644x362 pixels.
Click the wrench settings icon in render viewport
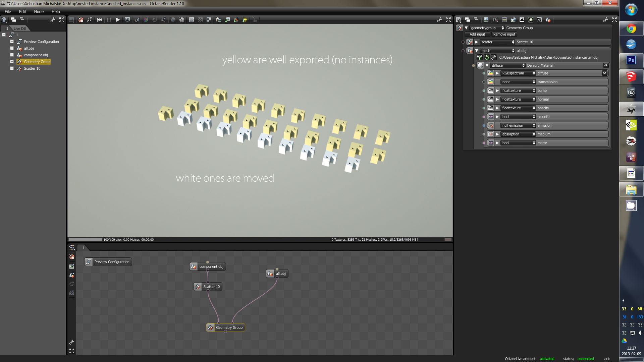pos(439,20)
